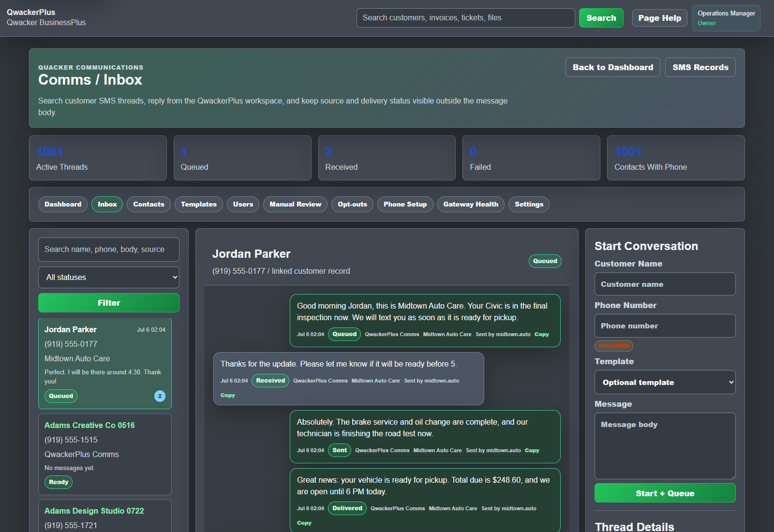Click the unread count badge showing 2
Image resolution: width=774 pixels, height=532 pixels.
point(160,396)
